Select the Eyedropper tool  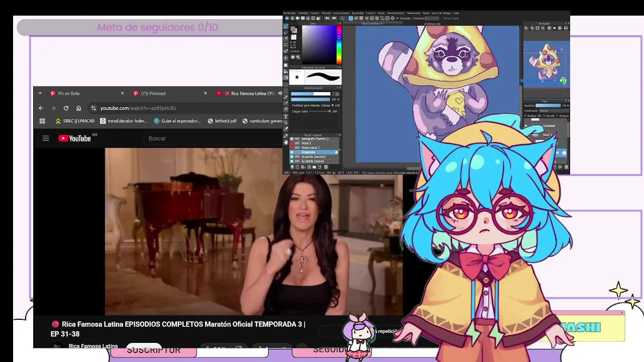[286, 136]
